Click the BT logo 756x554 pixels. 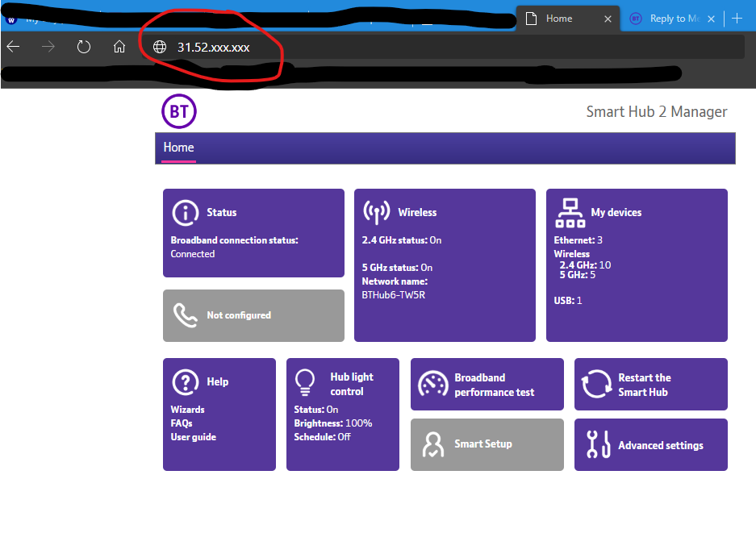click(x=179, y=111)
